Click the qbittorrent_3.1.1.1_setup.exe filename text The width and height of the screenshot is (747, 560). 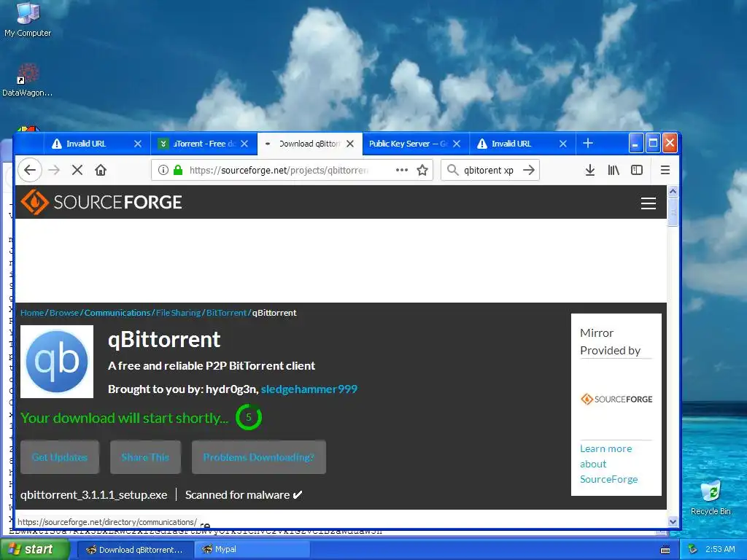[x=94, y=495]
